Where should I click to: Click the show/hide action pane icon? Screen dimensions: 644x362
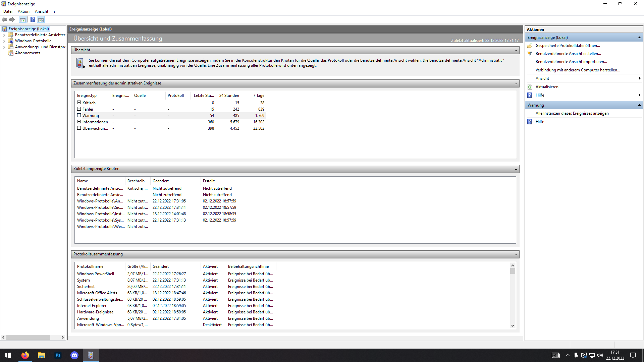[41, 19]
